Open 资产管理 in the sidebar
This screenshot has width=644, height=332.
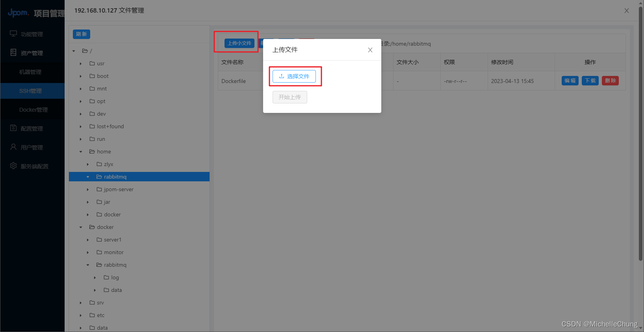32,53
